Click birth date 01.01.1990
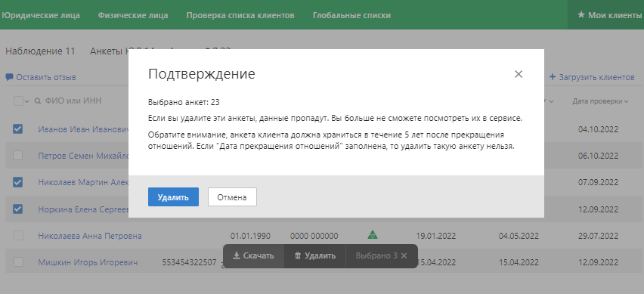644x294 pixels. click(250, 236)
